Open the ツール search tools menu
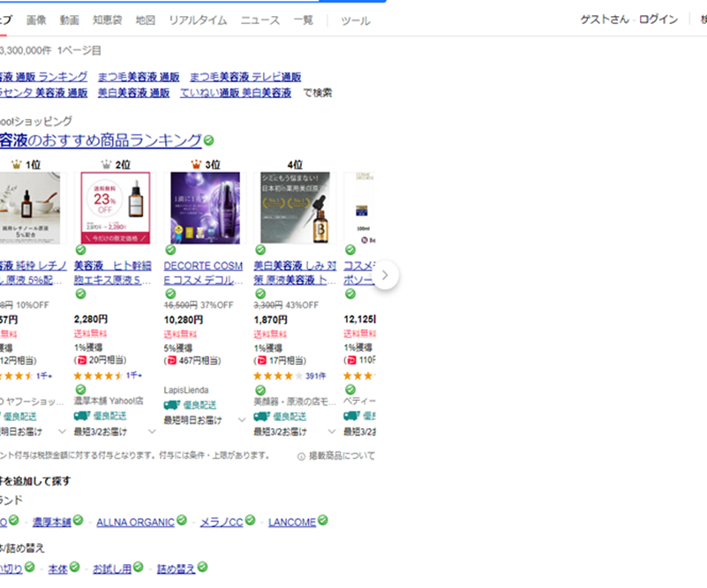The height and width of the screenshot is (588, 707). (355, 20)
